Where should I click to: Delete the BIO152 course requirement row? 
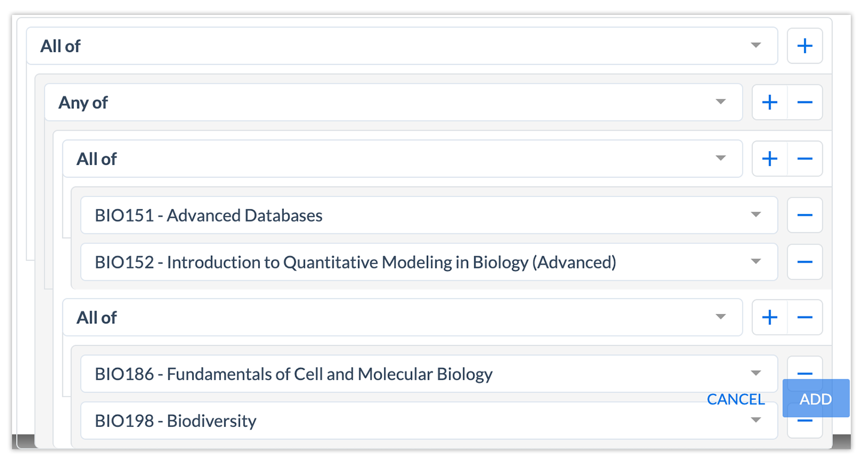(x=804, y=262)
